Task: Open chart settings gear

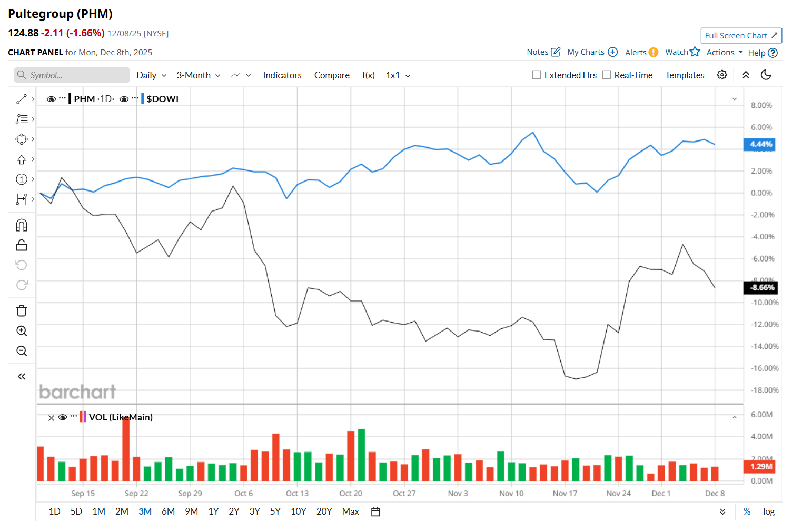Action: pyautogui.click(x=722, y=75)
